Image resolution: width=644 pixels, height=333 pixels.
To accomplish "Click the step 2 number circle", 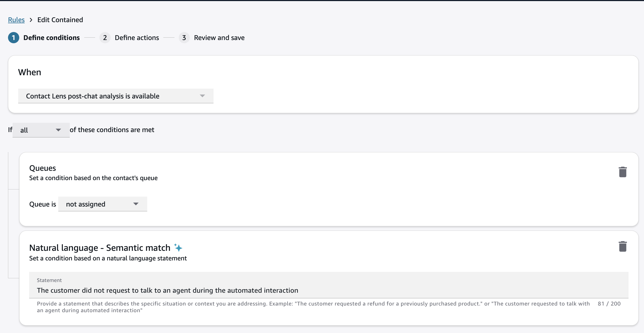I will click(x=105, y=38).
